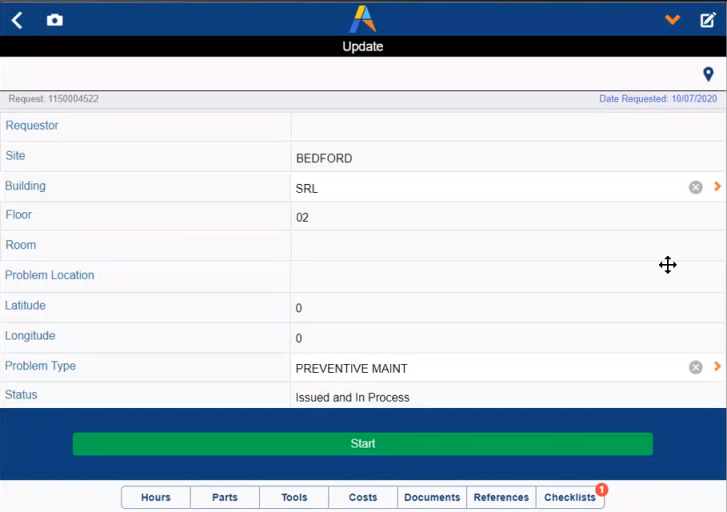This screenshot has width=727, height=512.
Task: Open the Hours tab
Action: tap(156, 497)
